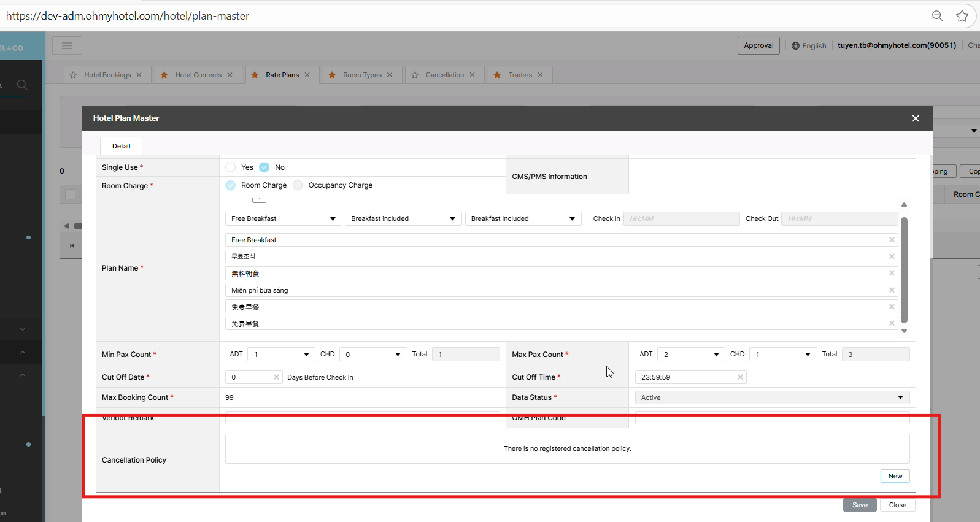Close the Room Types tab
The image size is (980, 522).
pos(390,75)
